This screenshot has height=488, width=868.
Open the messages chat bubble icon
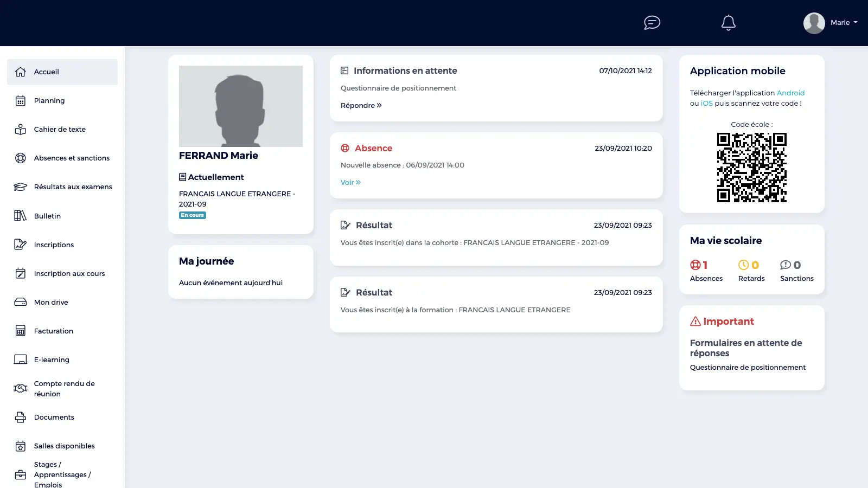[652, 23]
